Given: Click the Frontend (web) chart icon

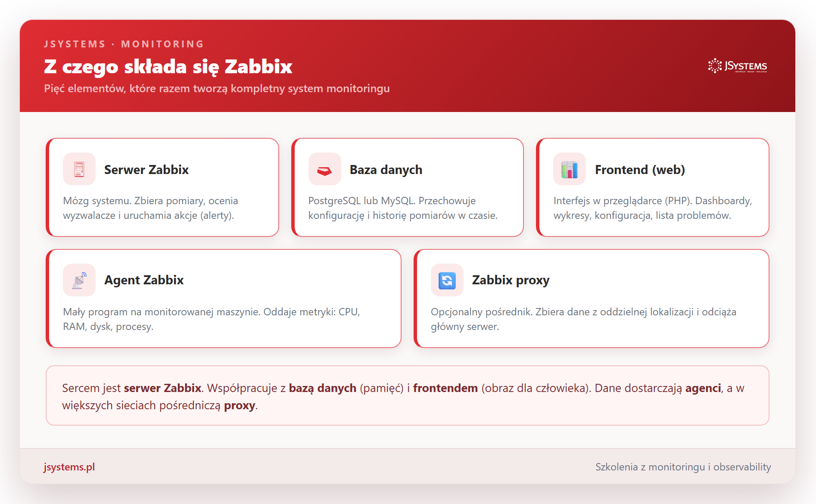Looking at the screenshot, I should [x=570, y=169].
